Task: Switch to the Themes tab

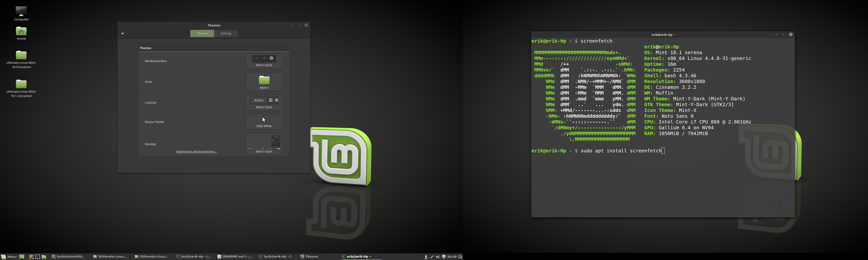Action: 202,33
